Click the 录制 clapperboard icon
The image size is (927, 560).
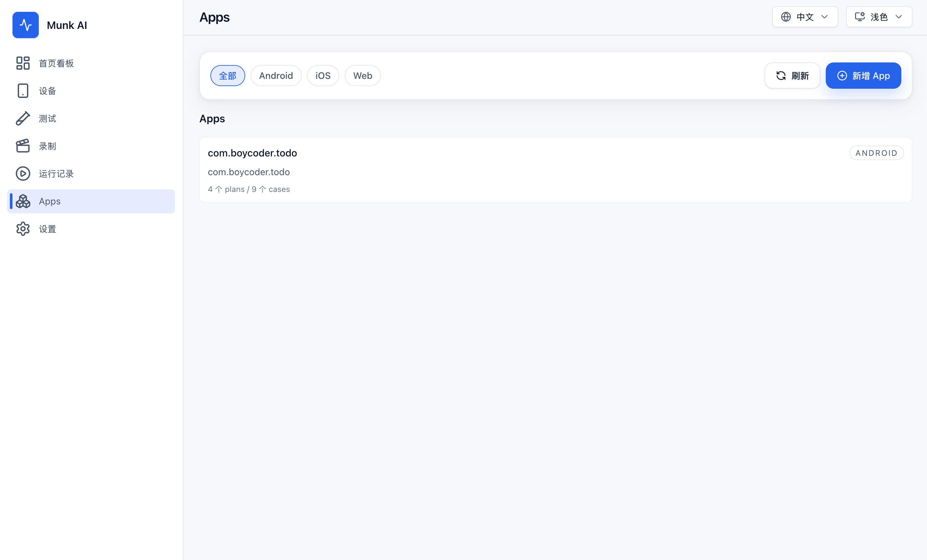(23, 146)
